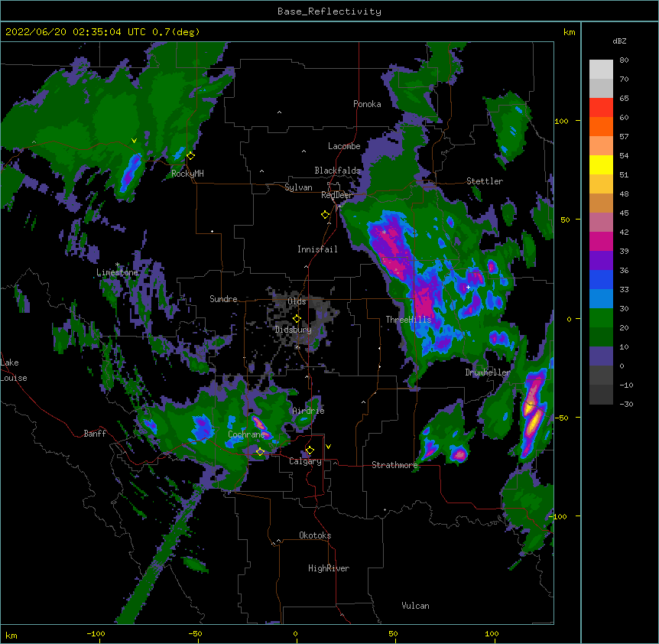Select the Drumheller label
The height and width of the screenshot is (644, 659).
pyautogui.click(x=488, y=372)
